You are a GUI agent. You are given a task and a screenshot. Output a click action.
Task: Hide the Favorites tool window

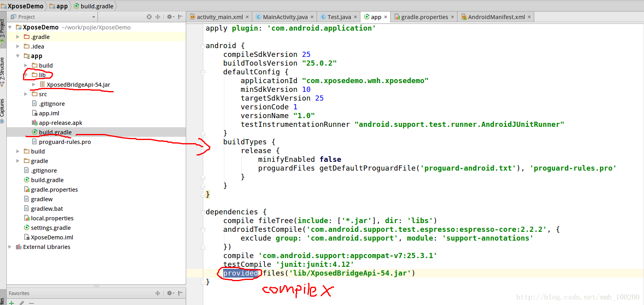point(181,293)
